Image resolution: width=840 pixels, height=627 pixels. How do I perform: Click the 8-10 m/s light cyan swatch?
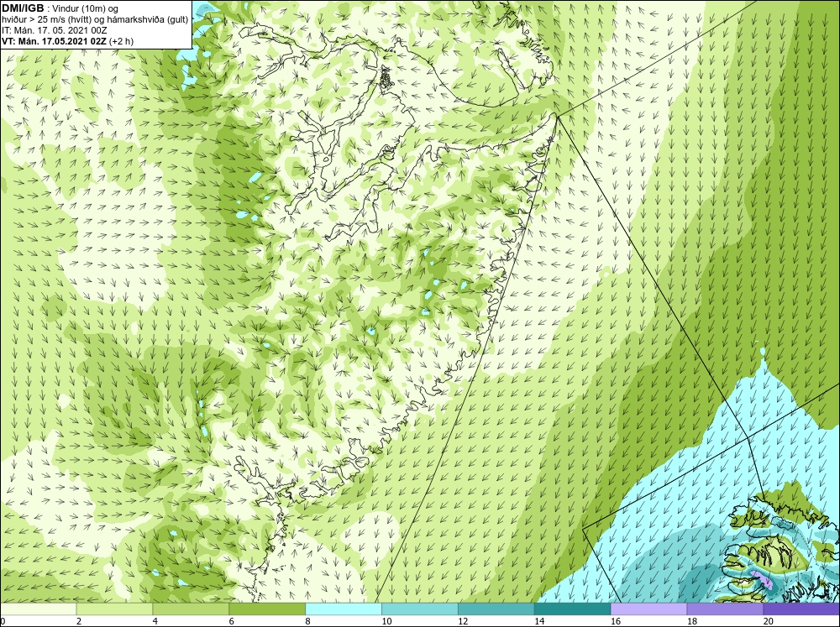point(344,609)
